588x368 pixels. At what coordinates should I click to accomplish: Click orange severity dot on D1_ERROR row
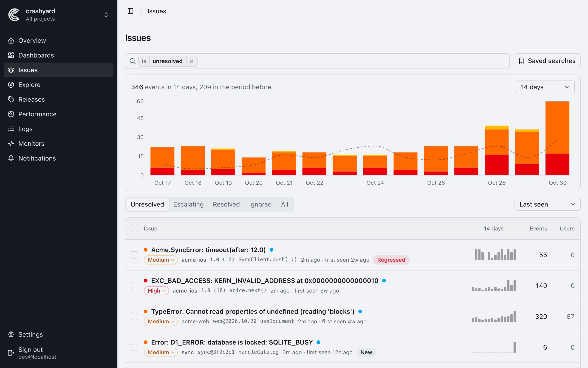(146, 342)
